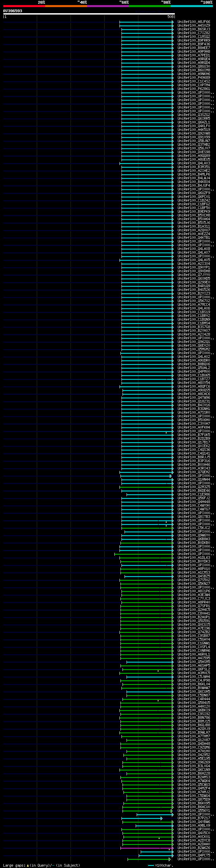Select the UniRef100_C4R444 label
Viewport: 216px width, 868px height.
pos(194,699)
